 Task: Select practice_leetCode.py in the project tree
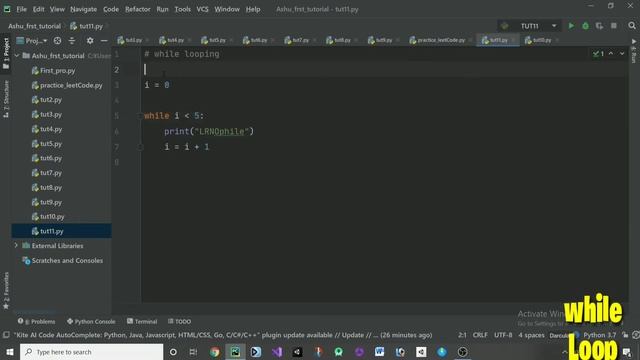(71, 85)
